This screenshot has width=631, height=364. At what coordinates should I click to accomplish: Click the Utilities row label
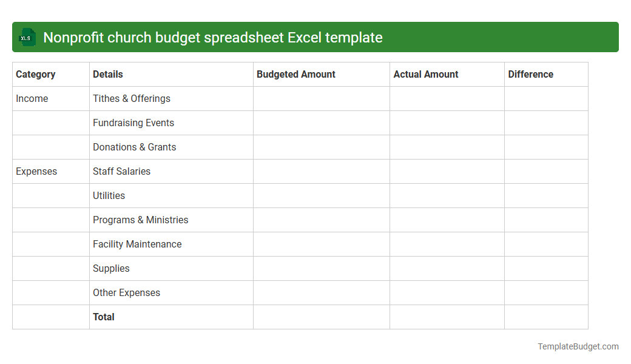(109, 195)
